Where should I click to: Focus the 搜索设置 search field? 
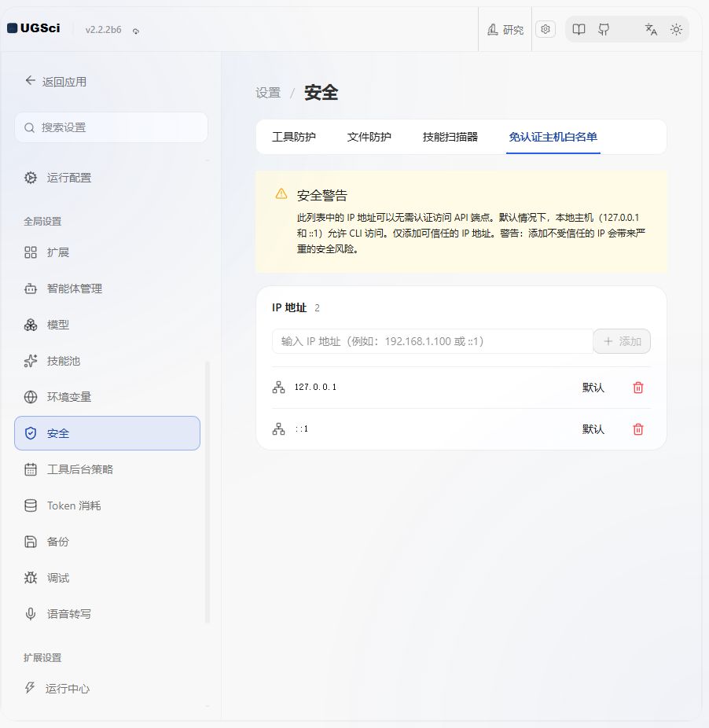(x=111, y=127)
